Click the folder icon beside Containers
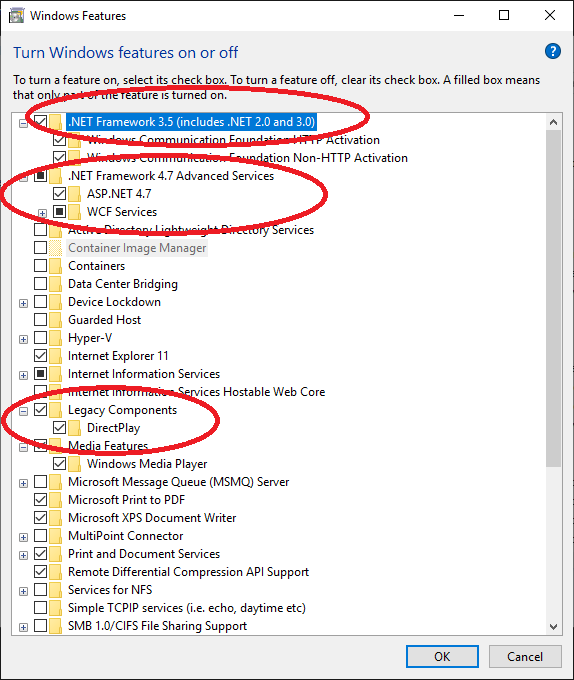This screenshot has height=680, width=574. pos(55,266)
